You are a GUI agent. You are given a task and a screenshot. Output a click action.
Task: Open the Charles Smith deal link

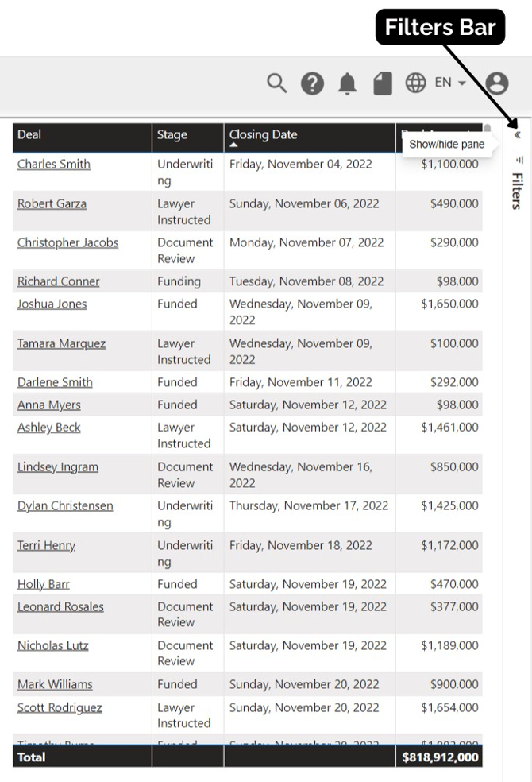tap(54, 165)
